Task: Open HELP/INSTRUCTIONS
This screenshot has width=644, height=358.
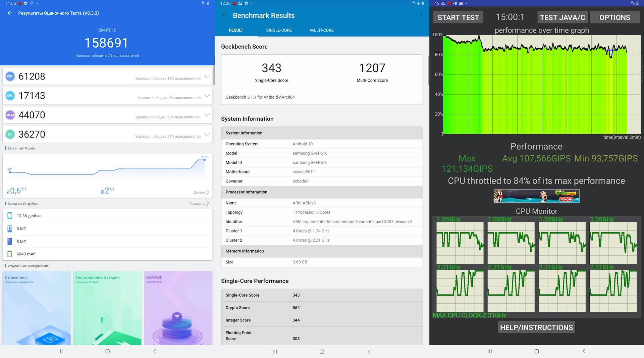Action: [536, 327]
